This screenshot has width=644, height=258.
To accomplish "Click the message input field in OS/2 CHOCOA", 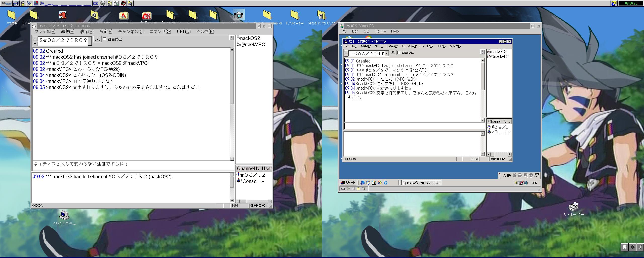I will coord(133,166).
